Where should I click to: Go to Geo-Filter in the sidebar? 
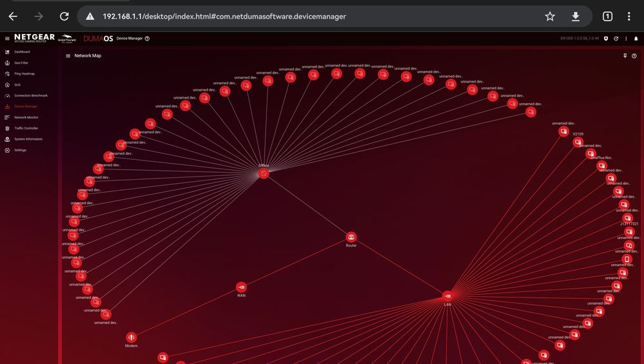(x=21, y=62)
